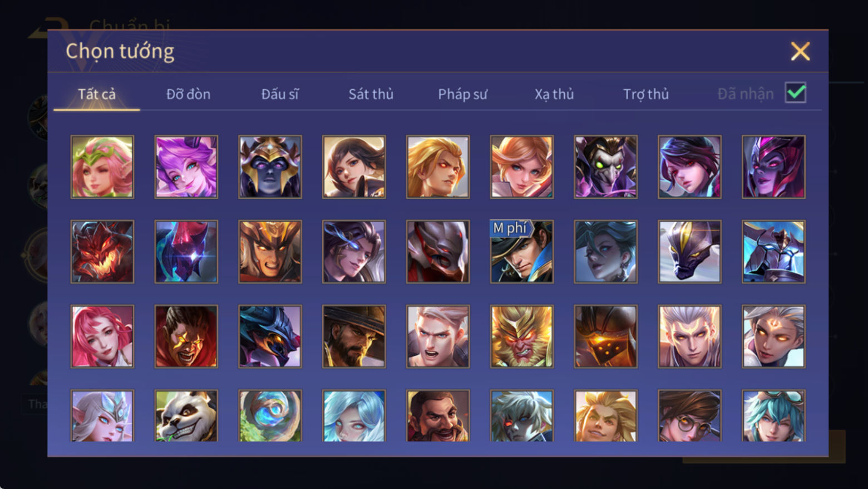Image resolution: width=868 pixels, height=489 pixels.
Task: Close the "Chọn tướng" dialog
Action: pos(800,51)
